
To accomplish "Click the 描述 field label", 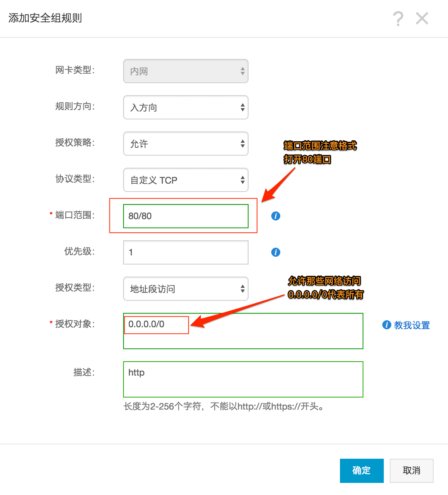I will point(84,372).
